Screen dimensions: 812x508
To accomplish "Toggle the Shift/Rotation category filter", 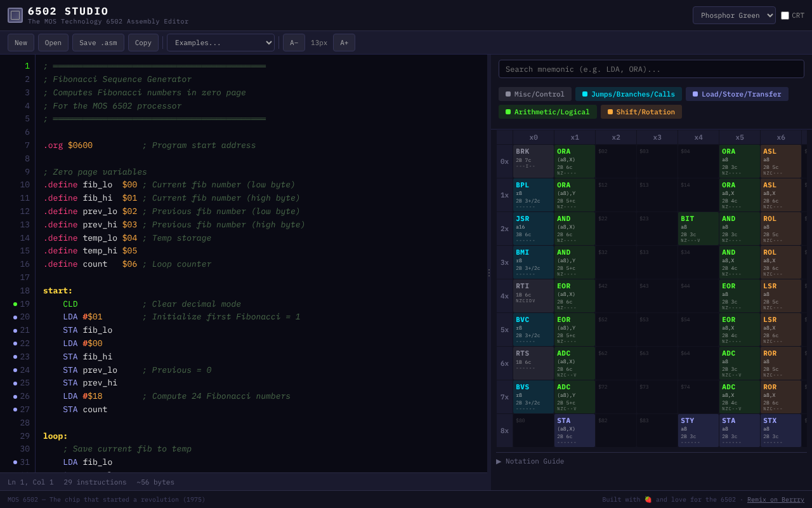I will (x=641, y=112).
